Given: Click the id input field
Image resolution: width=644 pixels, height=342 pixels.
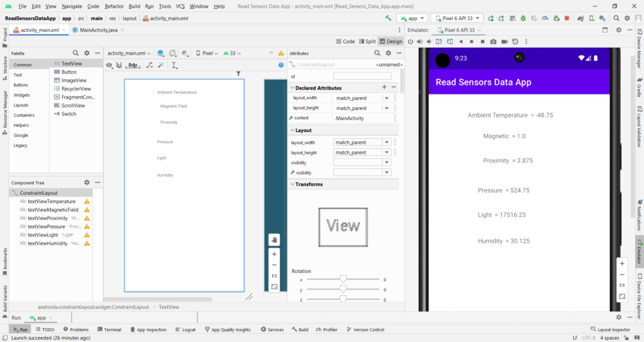Looking at the screenshot, I should tap(362, 76).
